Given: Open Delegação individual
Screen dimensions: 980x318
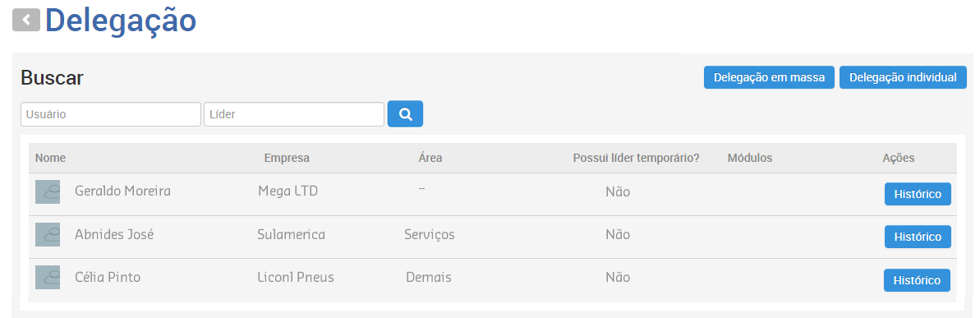Looking at the screenshot, I should point(903,77).
